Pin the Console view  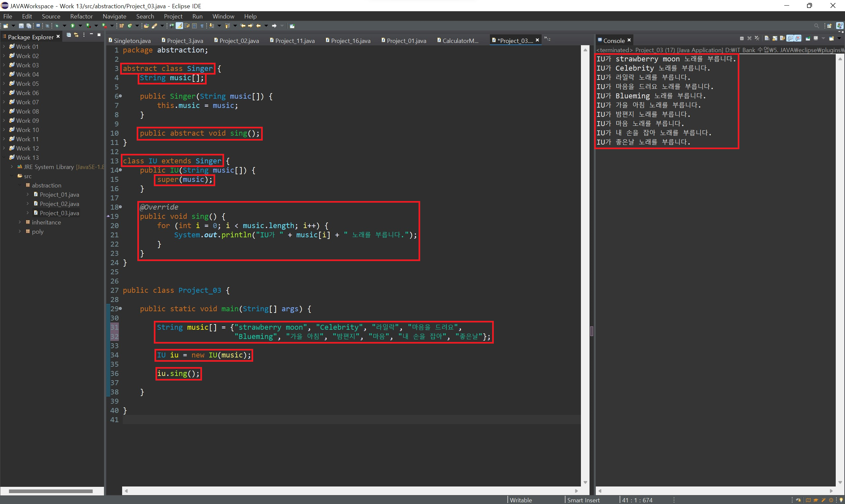(808, 38)
